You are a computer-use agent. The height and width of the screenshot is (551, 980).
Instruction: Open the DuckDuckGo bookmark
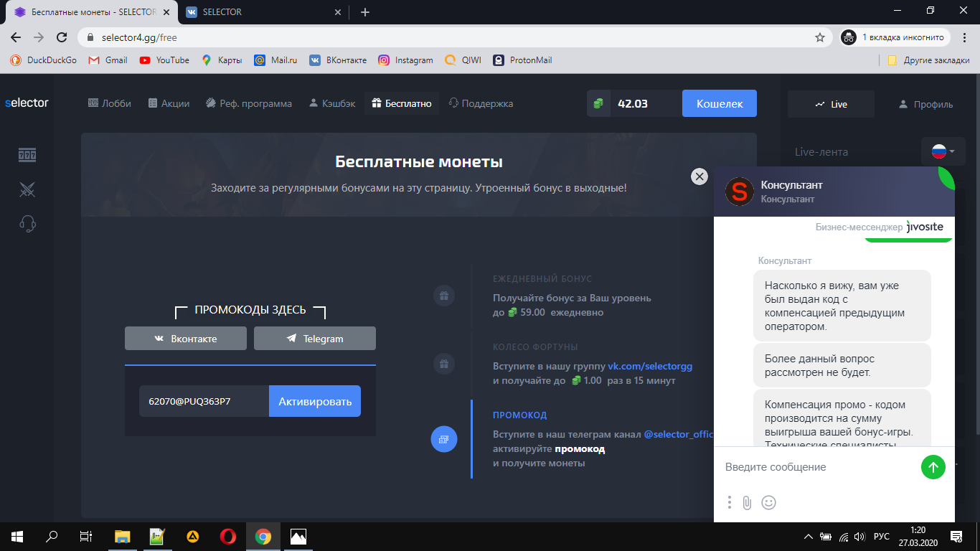pyautogui.click(x=44, y=60)
